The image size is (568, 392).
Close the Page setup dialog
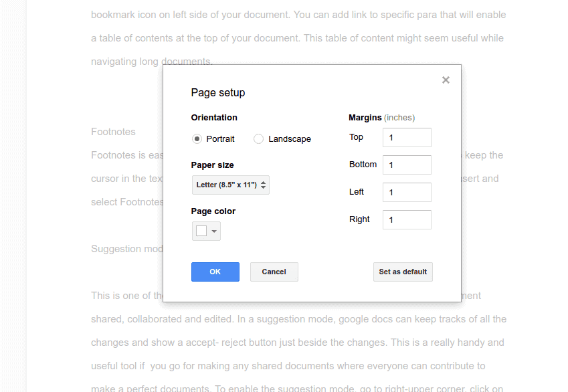tap(446, 80)
